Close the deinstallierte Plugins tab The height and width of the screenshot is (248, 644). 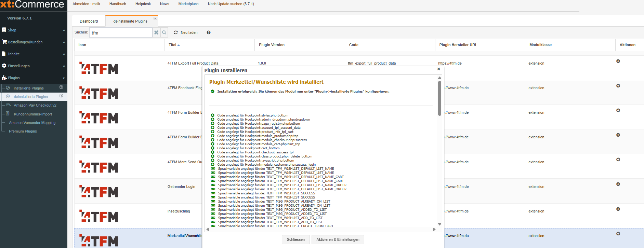[x=155, y=18]
